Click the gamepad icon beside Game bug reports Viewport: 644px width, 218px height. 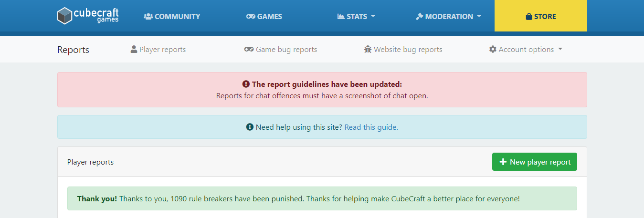249,49
